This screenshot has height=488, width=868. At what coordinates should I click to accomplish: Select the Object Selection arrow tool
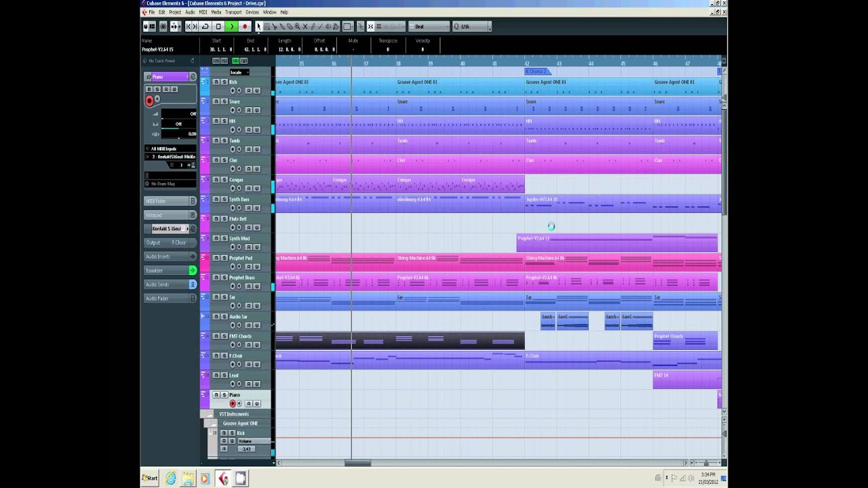(259, 26)
